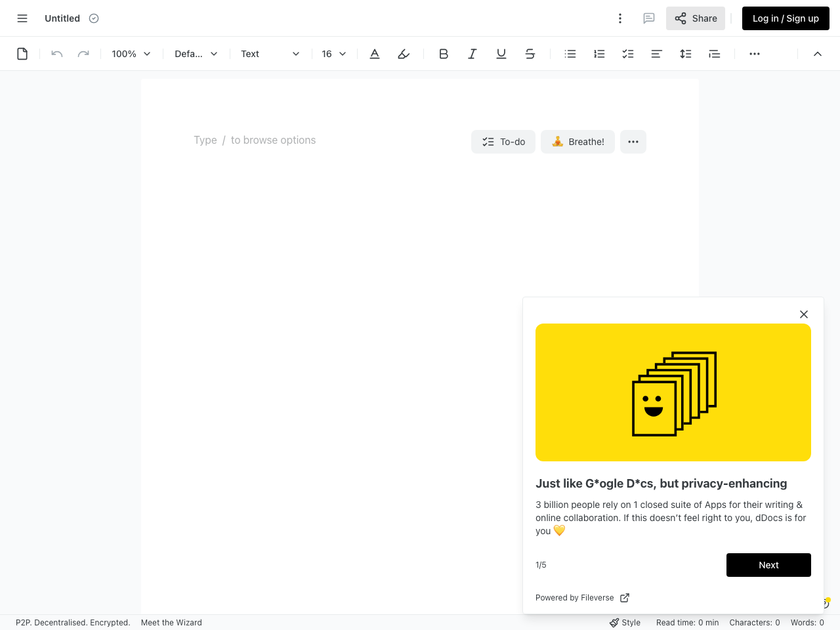Open the font size 16 dropdown

pos(333,53)
